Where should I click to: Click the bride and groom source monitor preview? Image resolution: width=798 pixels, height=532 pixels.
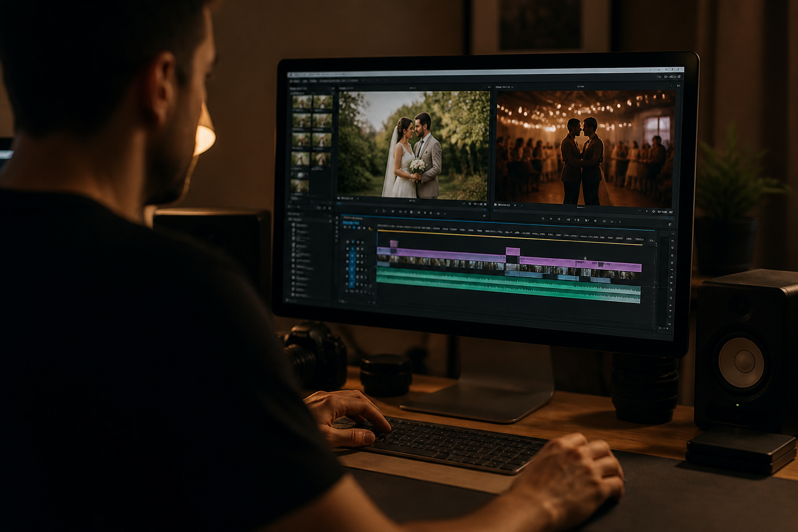pyautogui.click(x=413, y=144)
